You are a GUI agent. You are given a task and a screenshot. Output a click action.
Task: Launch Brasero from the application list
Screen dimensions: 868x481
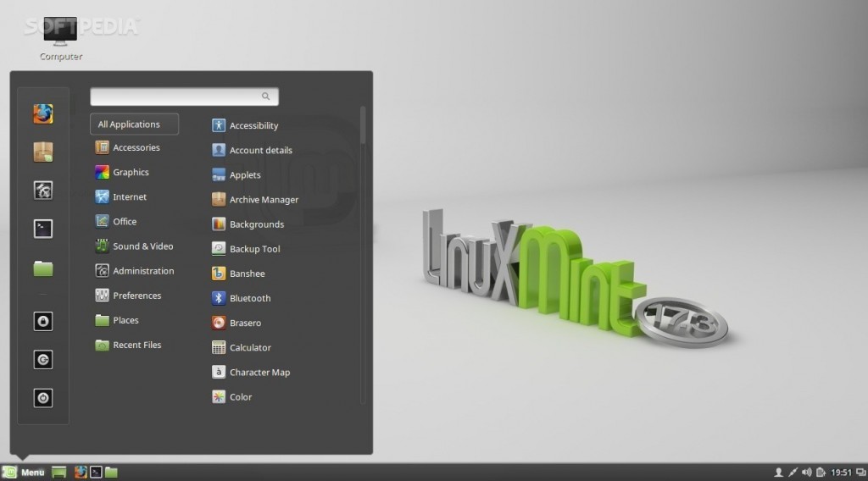tap(245, 323)
